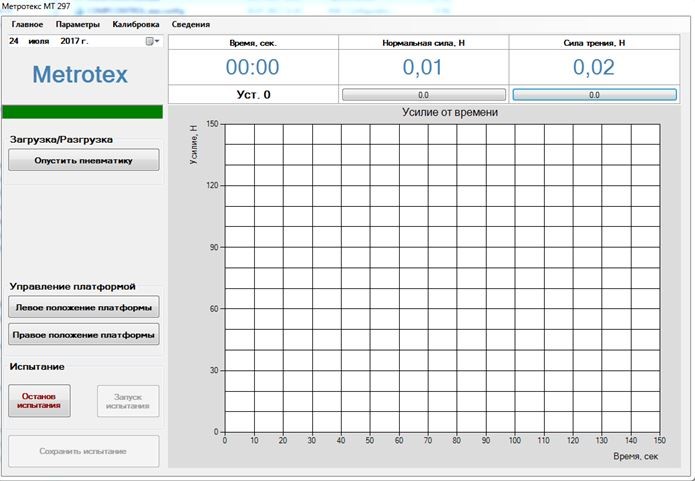Click the Y-axis label Усилие, Н
This screenshot has height=481, width=695.
click(x=193, y=145)
